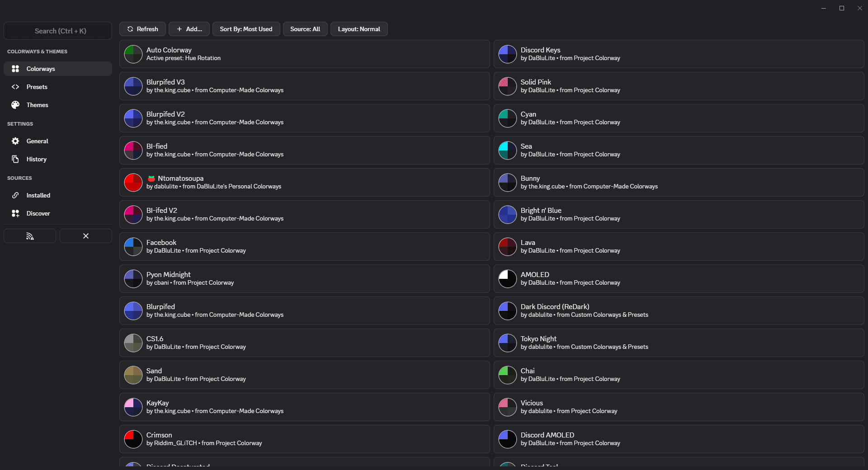Open the Themes tab in sidebar

37,105
